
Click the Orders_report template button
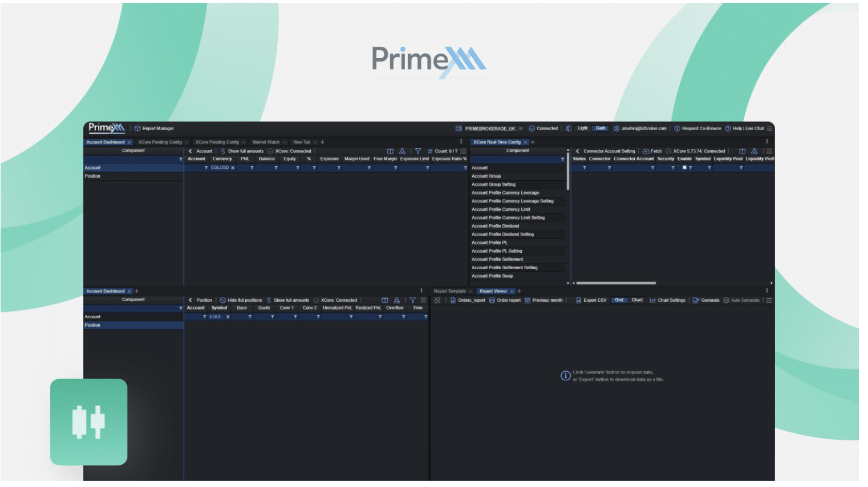468,300
